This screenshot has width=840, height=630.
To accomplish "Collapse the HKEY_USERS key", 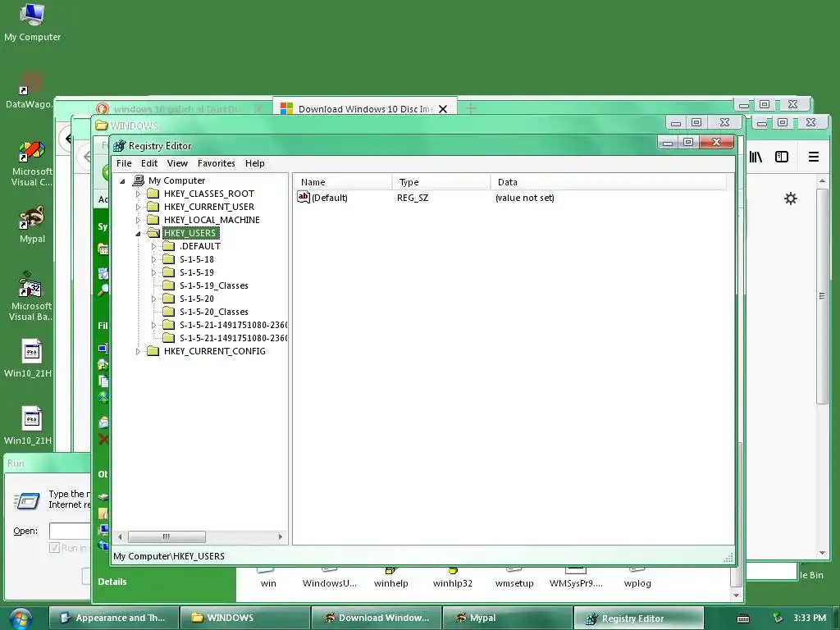I will (138, 234).
